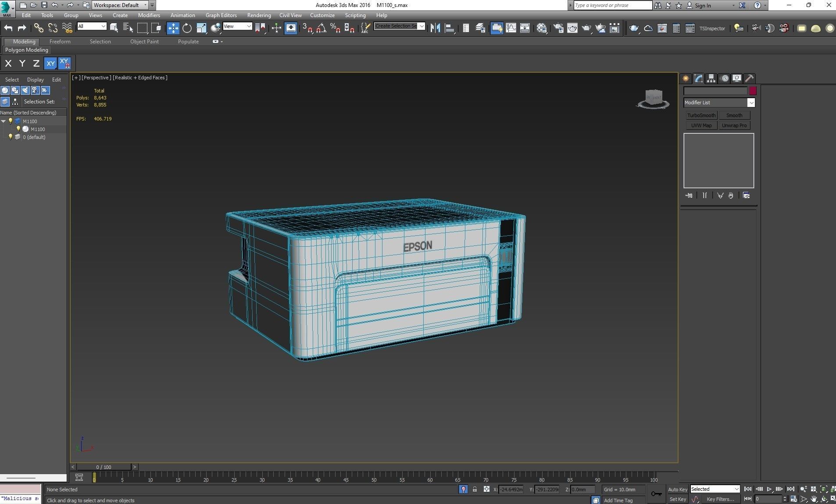Click the TSInspector toolbar button
The image size is (836, 504).
[x=712, y=28]
